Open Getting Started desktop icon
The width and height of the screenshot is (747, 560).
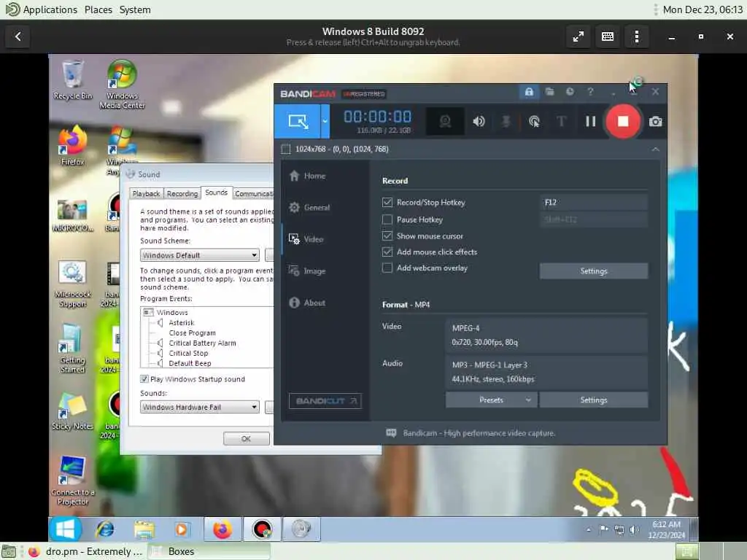point(72,349)
